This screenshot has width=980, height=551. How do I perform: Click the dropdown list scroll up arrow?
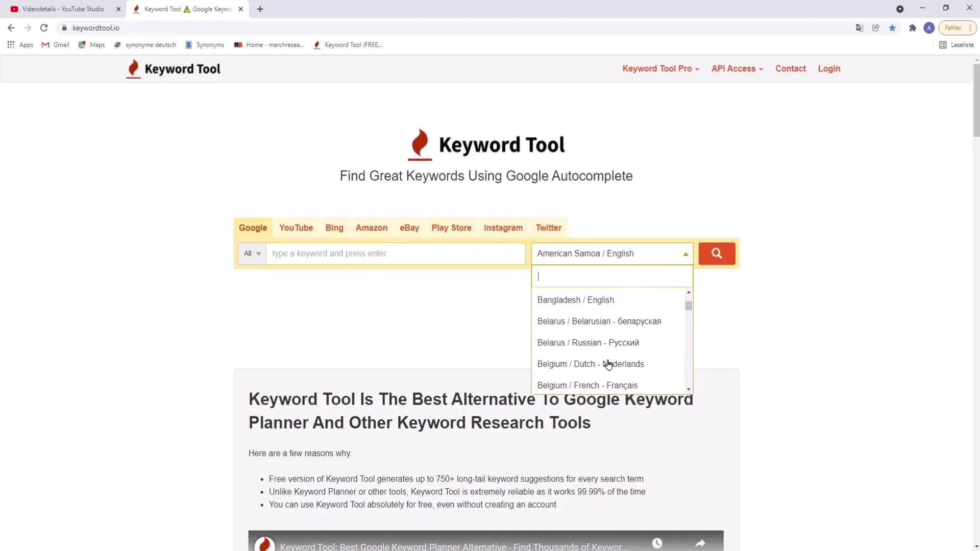[x=689, y=292]
